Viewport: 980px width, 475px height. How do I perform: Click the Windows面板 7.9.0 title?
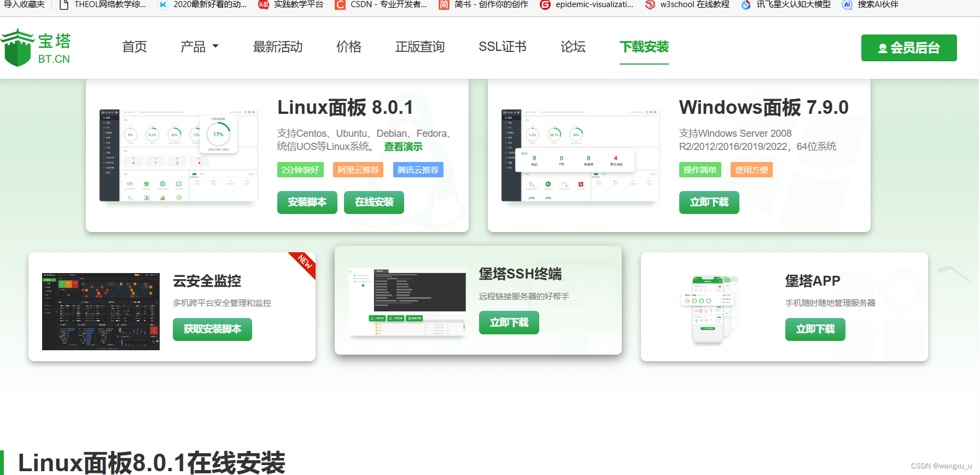[764, 107]
